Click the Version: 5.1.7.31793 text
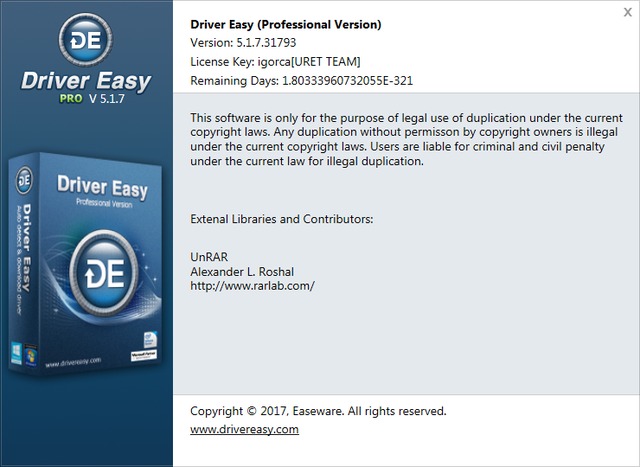 pos(243,42)
